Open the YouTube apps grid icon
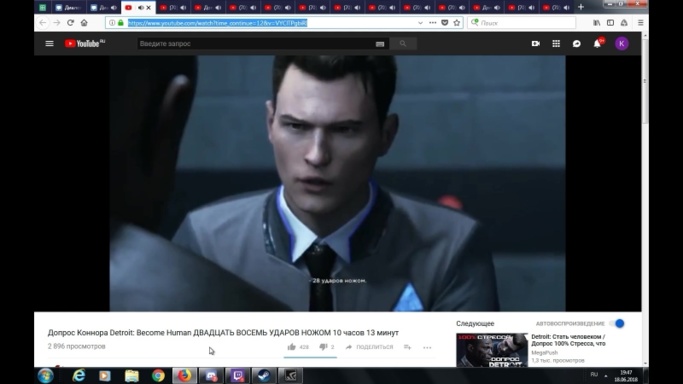The image size is (683, 384). pyautogui.click(x=556, y=44)
